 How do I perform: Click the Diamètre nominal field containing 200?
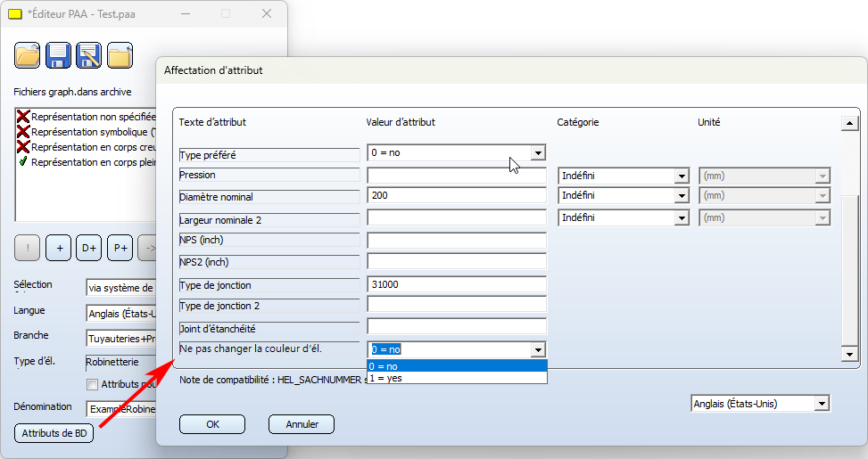(456, 195)
